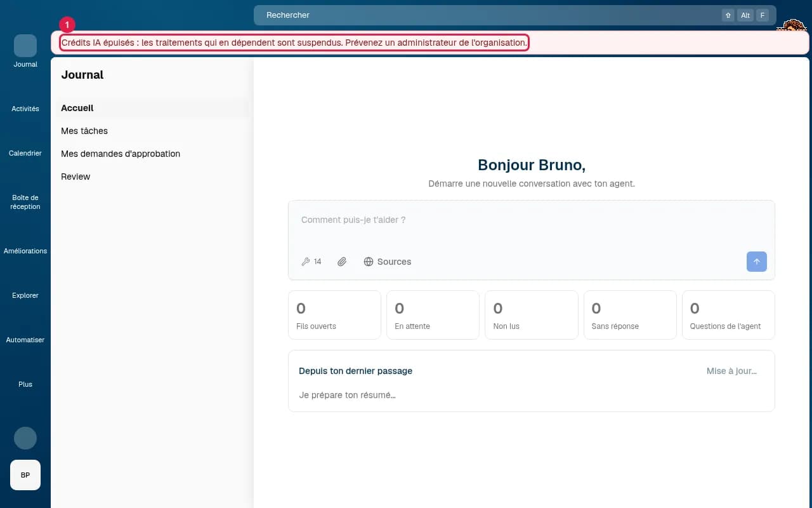This screenshot has height=508, width=812.
Task: Open the Questions de l'agent counter card
Action: (x=728, y=315)
